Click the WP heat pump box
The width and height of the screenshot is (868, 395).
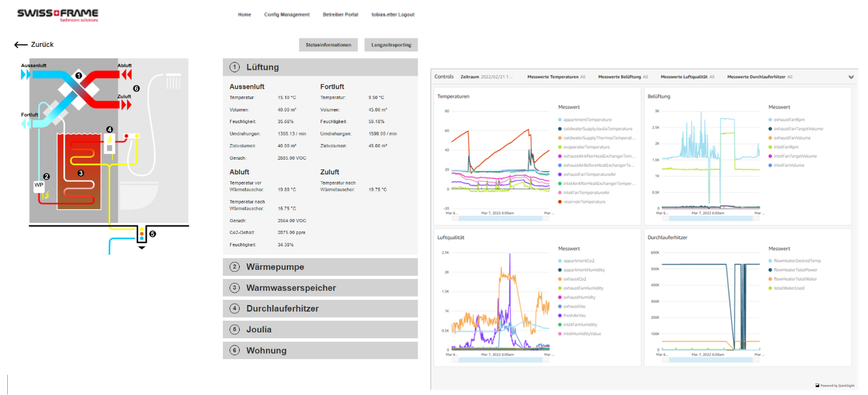coord(38,186)
